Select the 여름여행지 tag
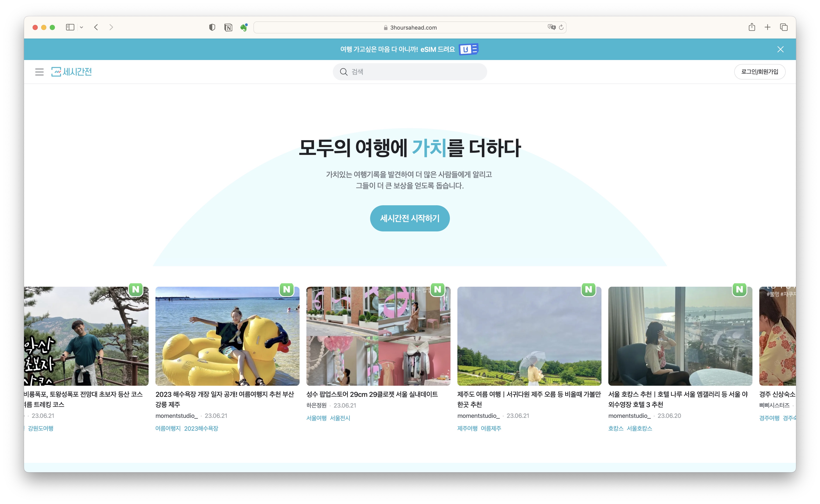Screen dimensions: 820x504 pos(168,428)
